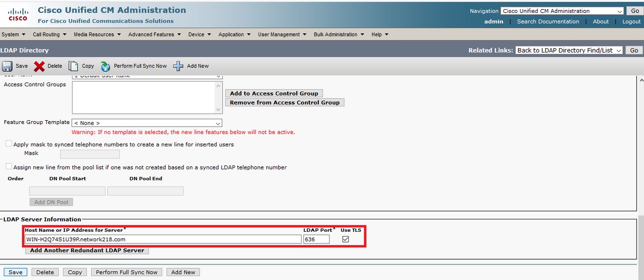Click the Mask input field

(x=90, y=154)
